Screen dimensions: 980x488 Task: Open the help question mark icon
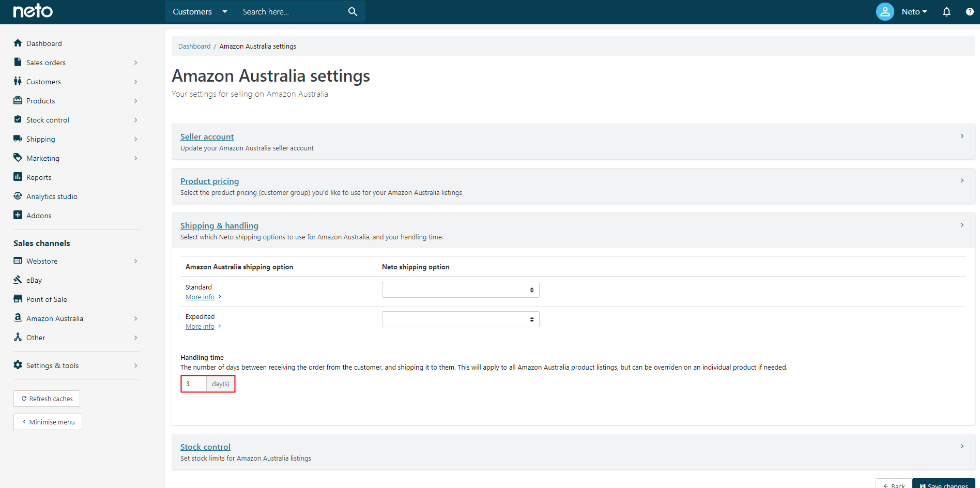[x=970, y=12]
